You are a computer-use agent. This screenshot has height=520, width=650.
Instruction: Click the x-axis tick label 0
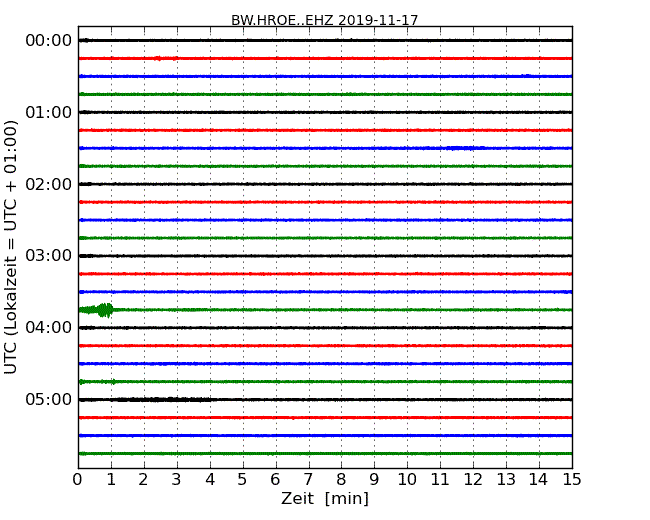pos(78,480)
